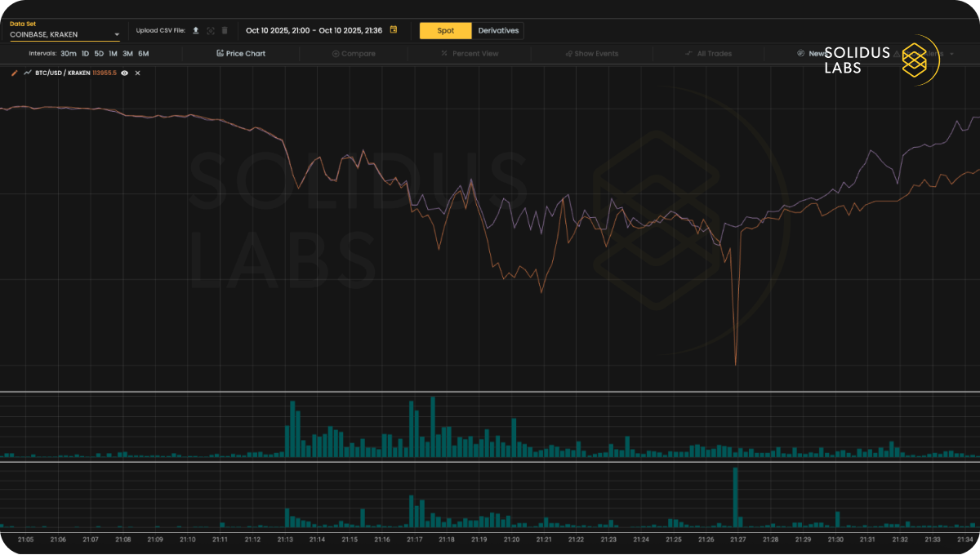Remove the BTC/USD / KRAKEN series
980x555 pixels.
tap(137, 73)
